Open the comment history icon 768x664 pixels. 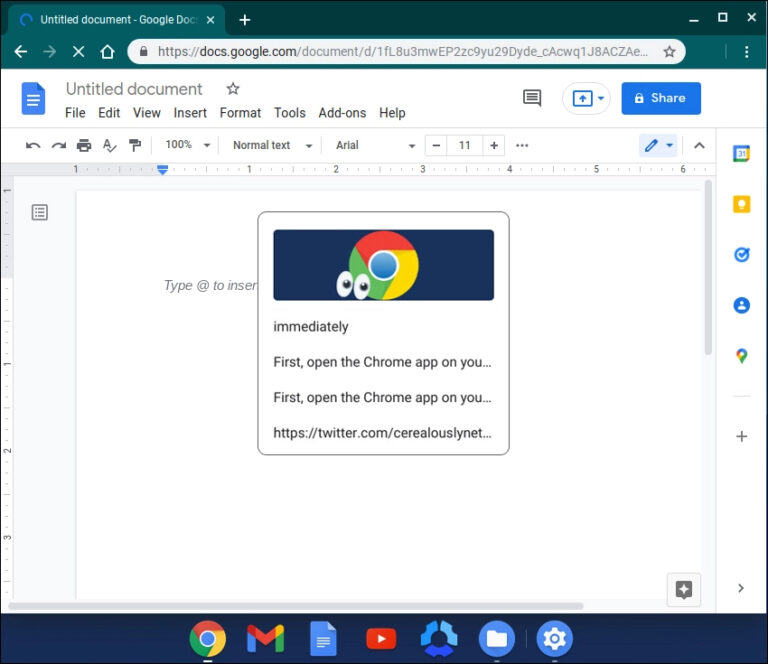(x=532, y=98)
